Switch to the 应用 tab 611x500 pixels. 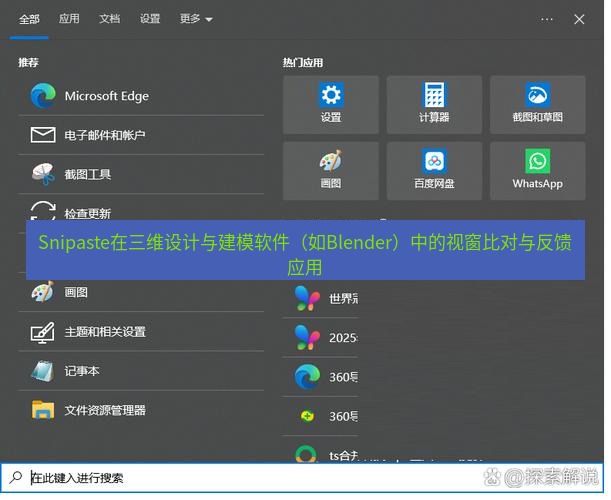(x=69, y=19)
